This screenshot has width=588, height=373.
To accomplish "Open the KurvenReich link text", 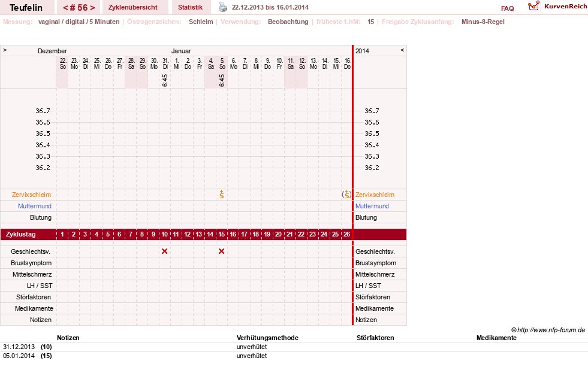I will (x=565, y=7).
